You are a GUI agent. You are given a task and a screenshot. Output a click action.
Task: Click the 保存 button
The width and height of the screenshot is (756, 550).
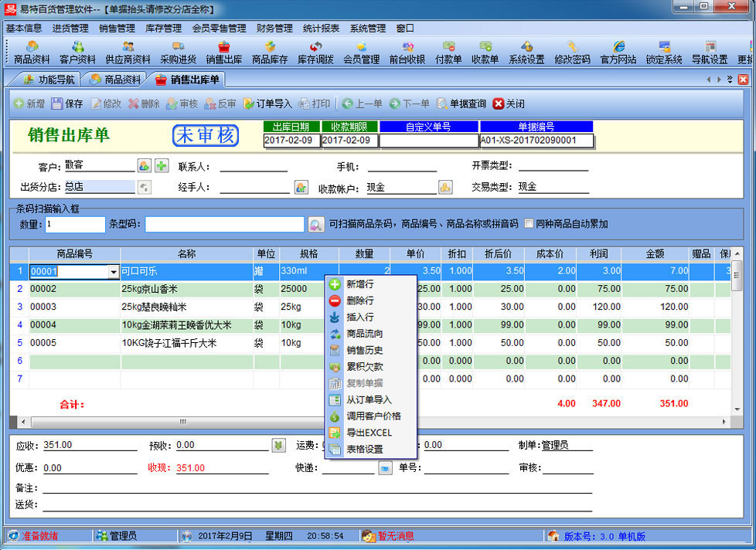pyautogui.click(x=67, y=104)
